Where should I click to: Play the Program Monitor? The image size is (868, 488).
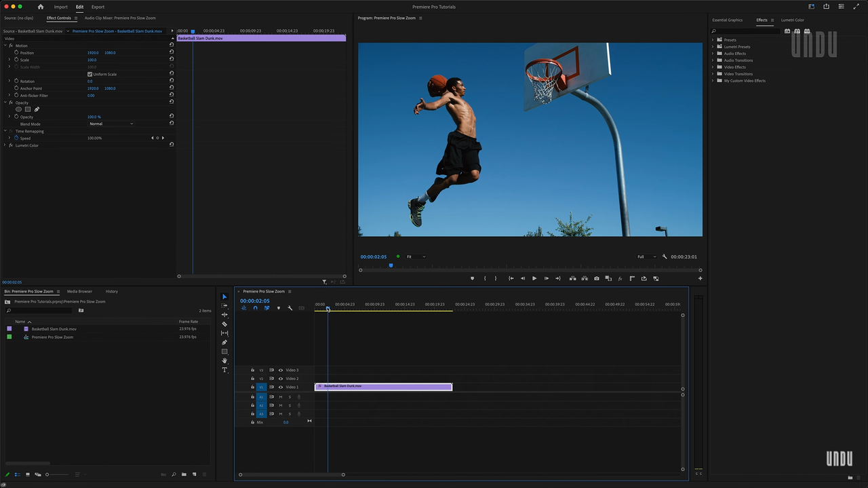pos(534,278)
